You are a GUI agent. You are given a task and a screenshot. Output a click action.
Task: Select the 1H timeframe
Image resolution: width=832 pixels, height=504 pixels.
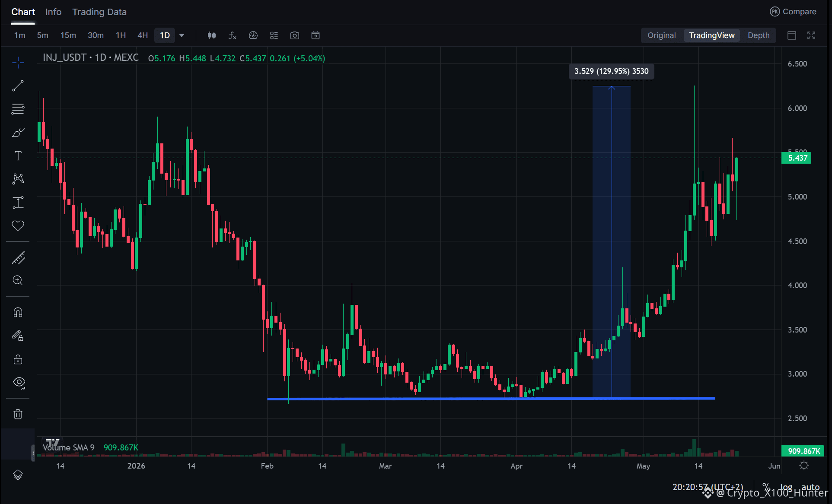121,35
